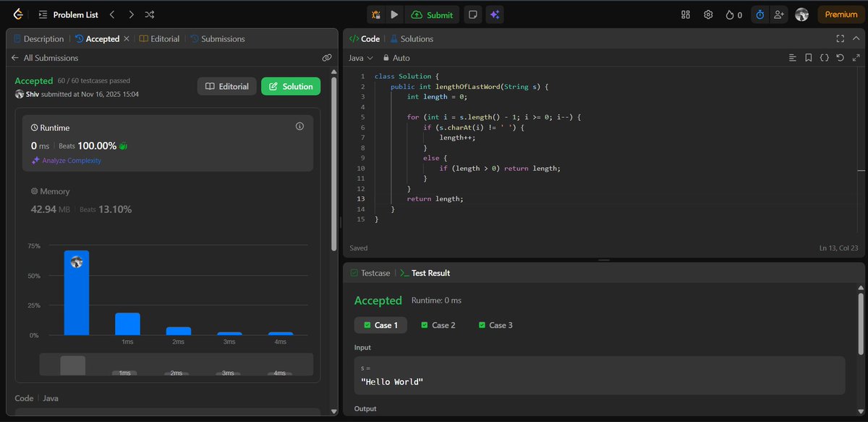Switch to the Code tab
Screen dimensions: 868x422
pos(365,39)
